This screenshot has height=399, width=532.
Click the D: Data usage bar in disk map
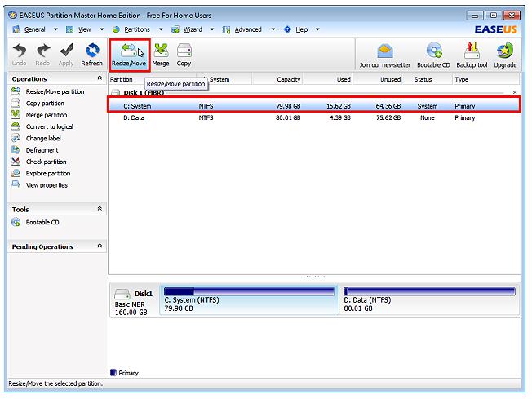click(429, 291)
